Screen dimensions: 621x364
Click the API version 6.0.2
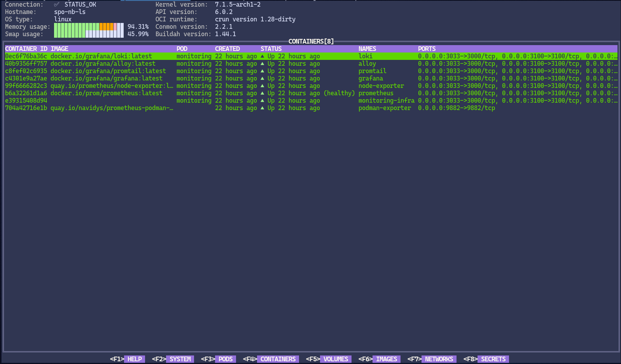(224, 12)
